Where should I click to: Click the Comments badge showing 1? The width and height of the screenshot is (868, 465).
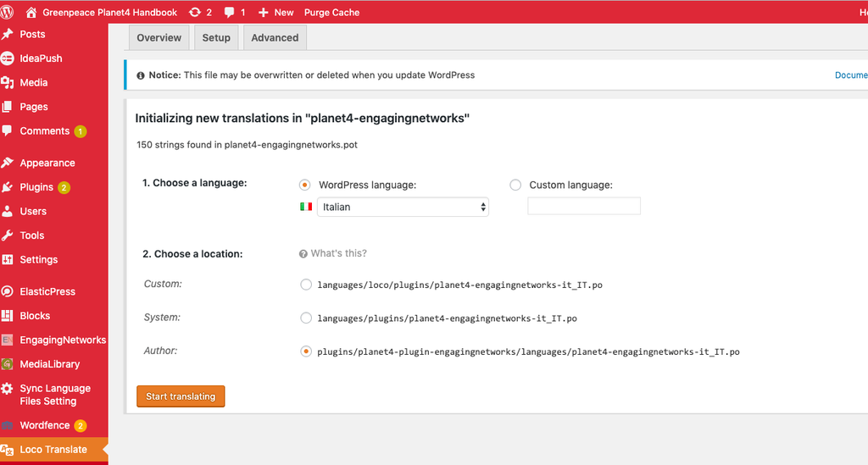coord(81,131)
